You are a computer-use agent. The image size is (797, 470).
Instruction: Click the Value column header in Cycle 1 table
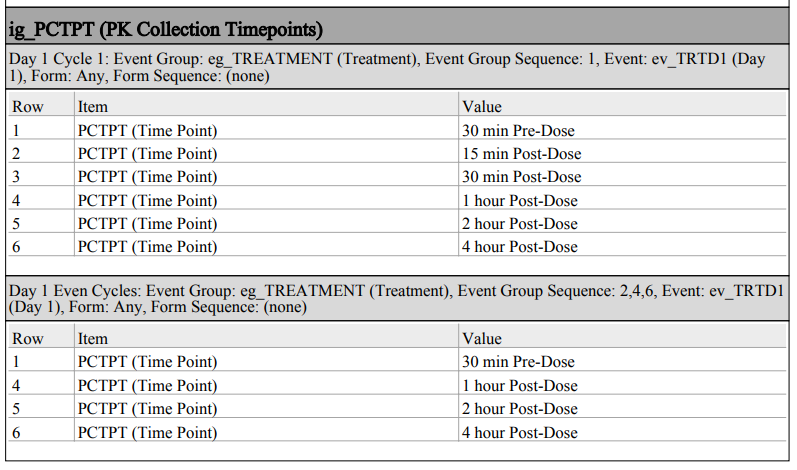click(482, 107)
